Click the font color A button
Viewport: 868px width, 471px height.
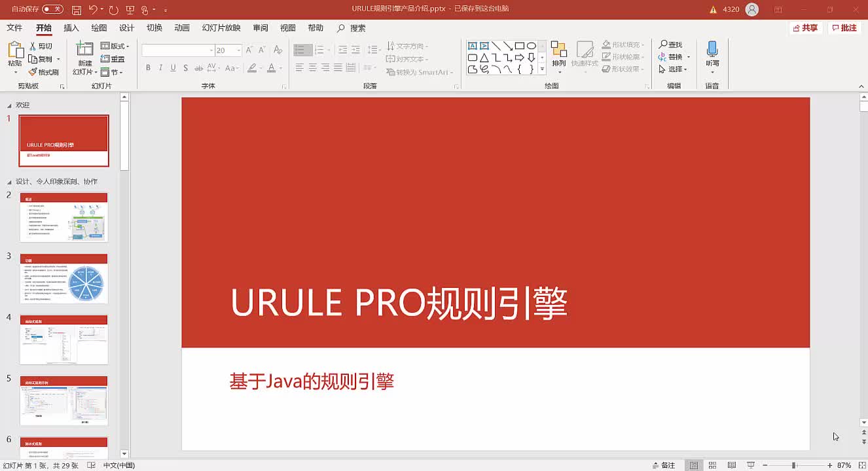(x=271, y=68)
